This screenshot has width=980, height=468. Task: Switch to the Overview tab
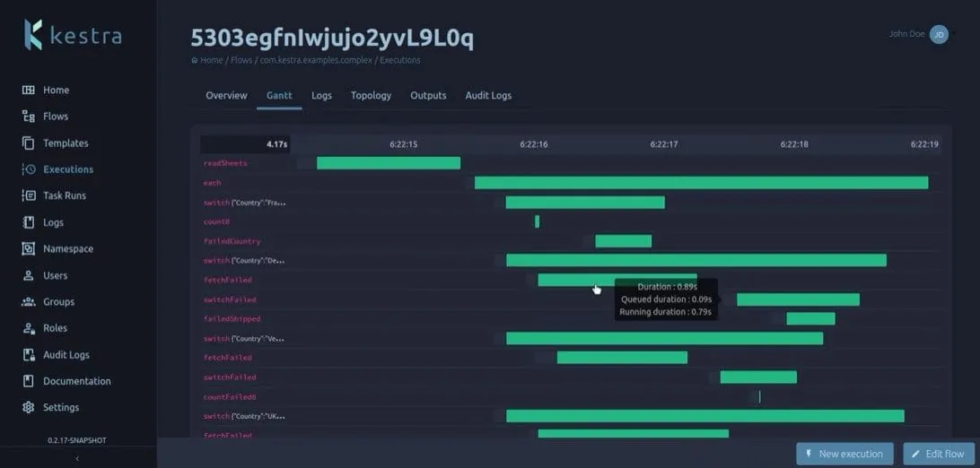coord(226,95)
